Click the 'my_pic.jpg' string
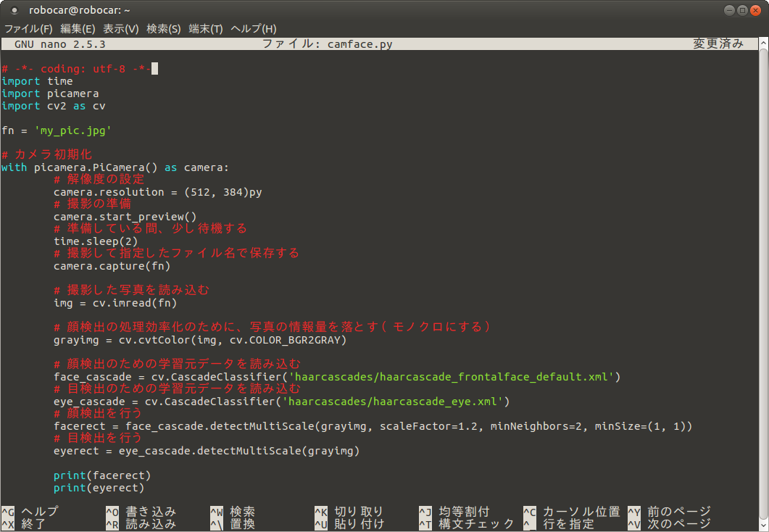This screenshot has width=769, height=532. tap(73, 131)
